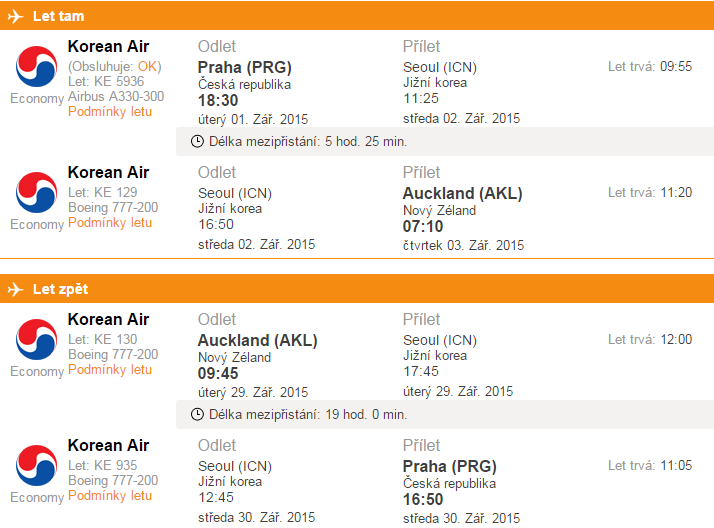
Task: Click the Auckland (AKL) arrival heading
Action: coord(462,193)
